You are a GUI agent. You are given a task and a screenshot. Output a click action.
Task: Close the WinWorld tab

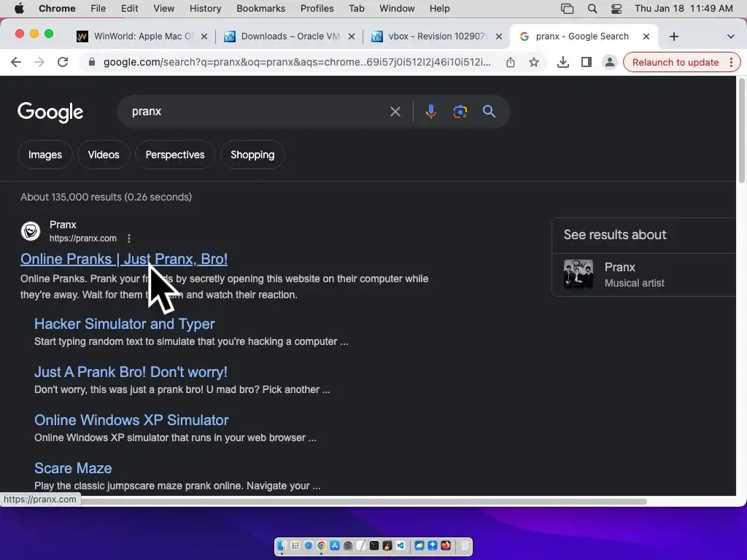(204, 36)
